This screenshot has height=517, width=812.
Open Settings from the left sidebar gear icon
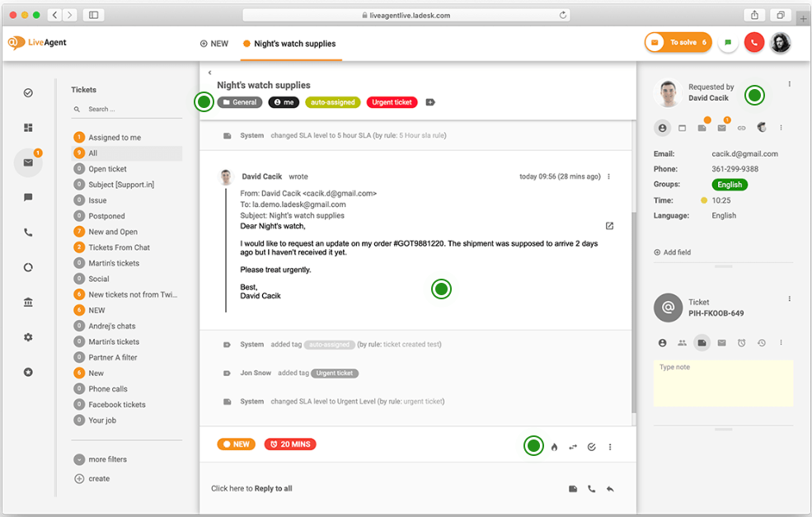28,336
